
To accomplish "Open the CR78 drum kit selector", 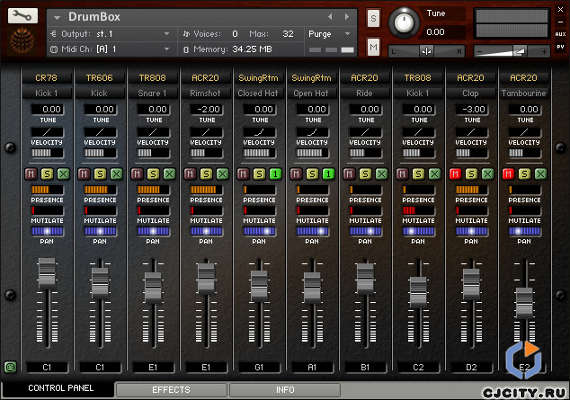I will pos(47,78).
